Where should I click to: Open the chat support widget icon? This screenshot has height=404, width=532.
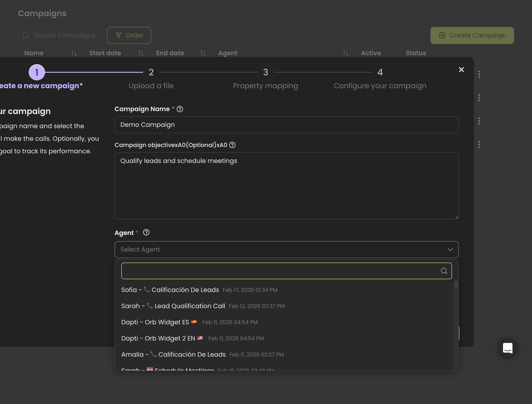click(508, 348)
